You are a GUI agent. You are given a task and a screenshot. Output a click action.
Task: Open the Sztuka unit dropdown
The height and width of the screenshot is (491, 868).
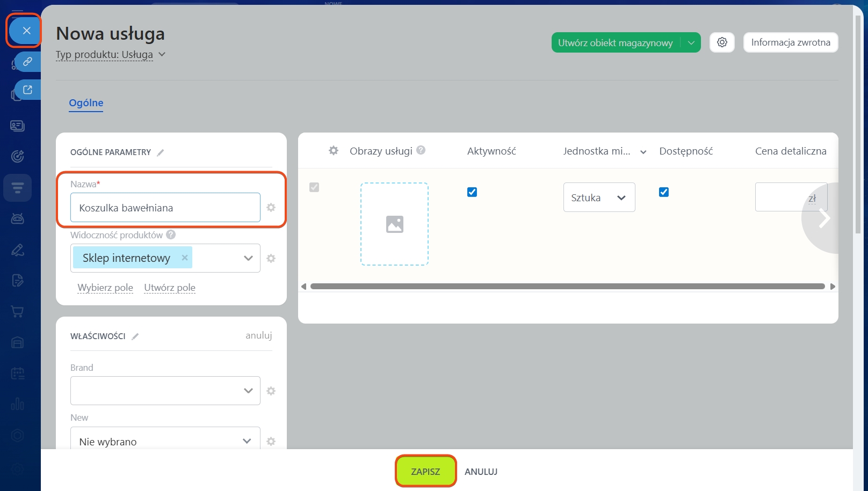click(599, 197)
